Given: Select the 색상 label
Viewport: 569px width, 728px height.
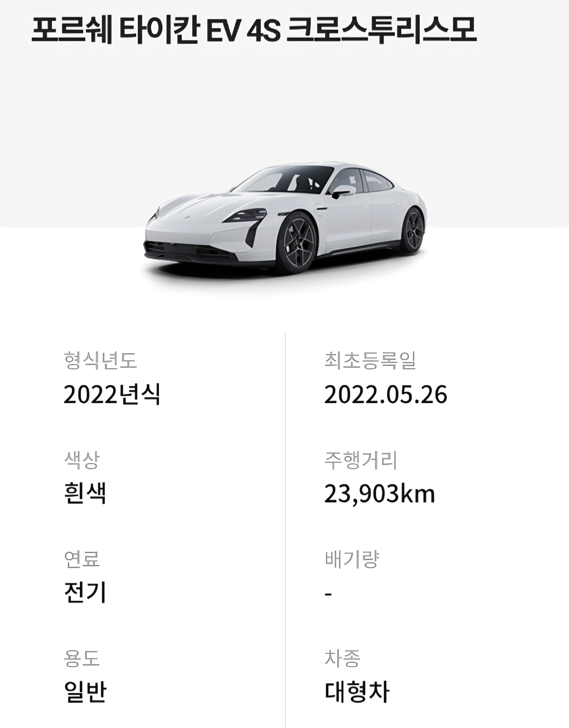Looking at the screenshot, I should point(82,460).
